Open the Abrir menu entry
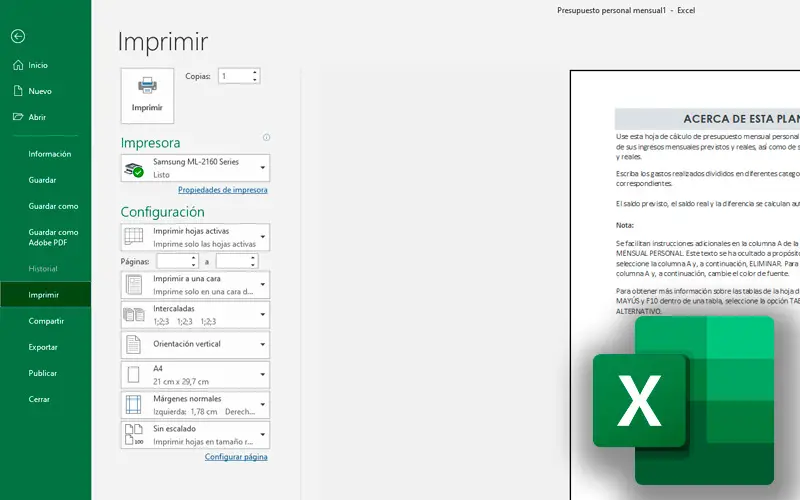 37,117
